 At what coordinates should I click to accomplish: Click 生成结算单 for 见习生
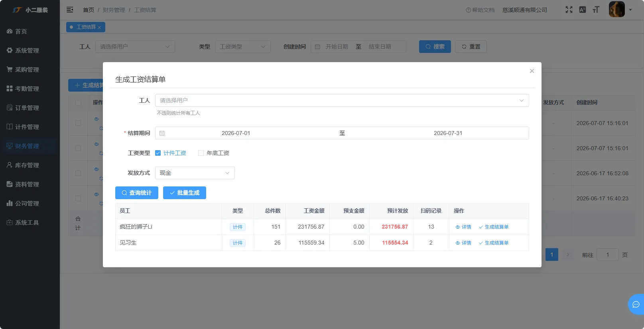(x=494, y=243)
